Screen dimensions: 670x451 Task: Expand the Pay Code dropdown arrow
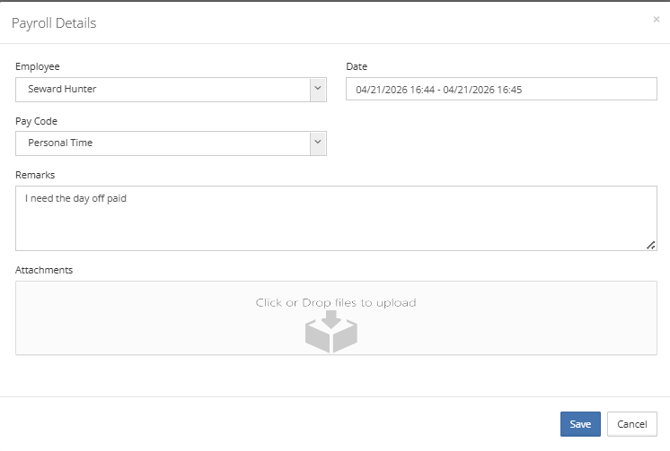pyautogui.click(x=318, y=143)
